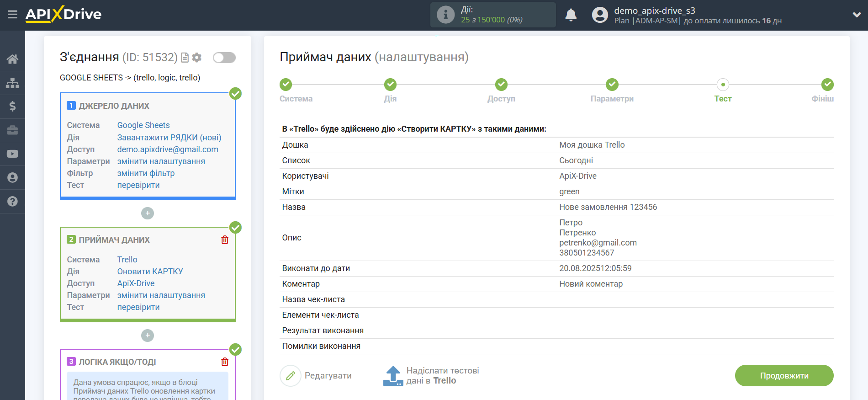Click the ПРИЙМАЧ ДАНИХ block header

coord(114,240)
